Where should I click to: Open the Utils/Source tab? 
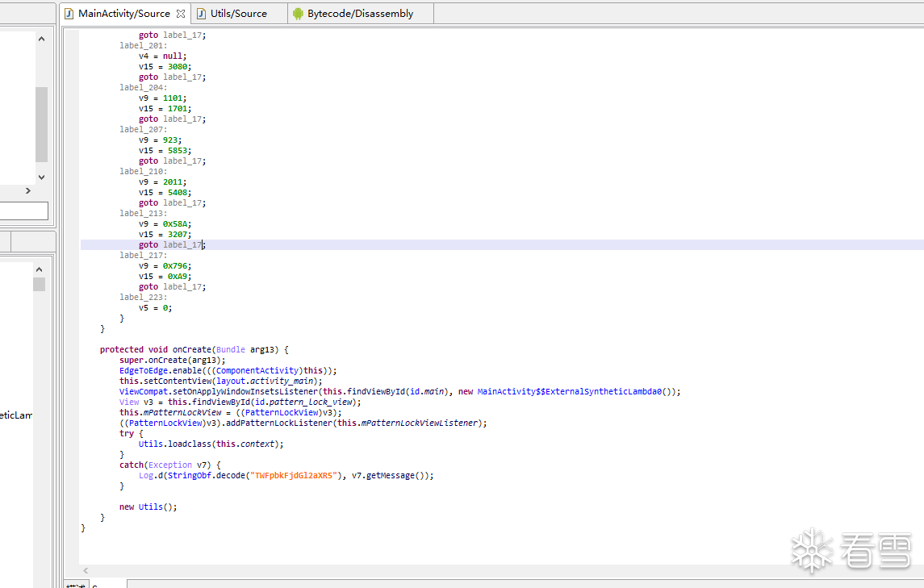pyautogui.click(x=239, y=14)
